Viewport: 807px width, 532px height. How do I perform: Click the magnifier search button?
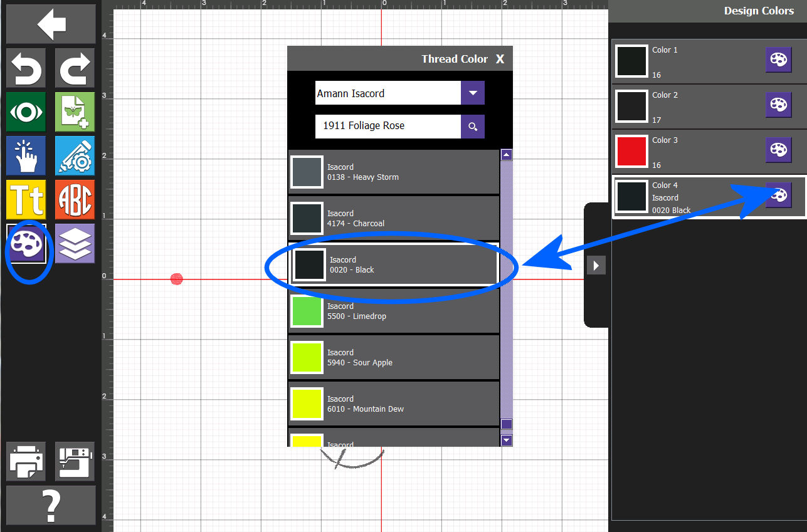473,126
